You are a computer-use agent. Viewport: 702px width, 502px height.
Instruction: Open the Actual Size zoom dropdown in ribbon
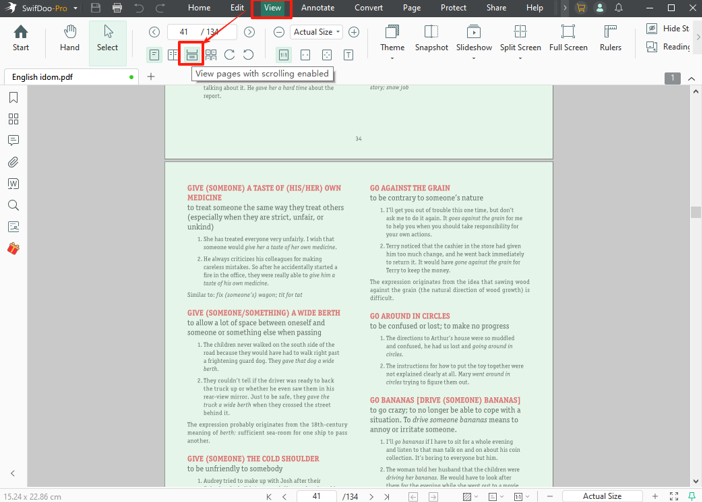(316, 32)
